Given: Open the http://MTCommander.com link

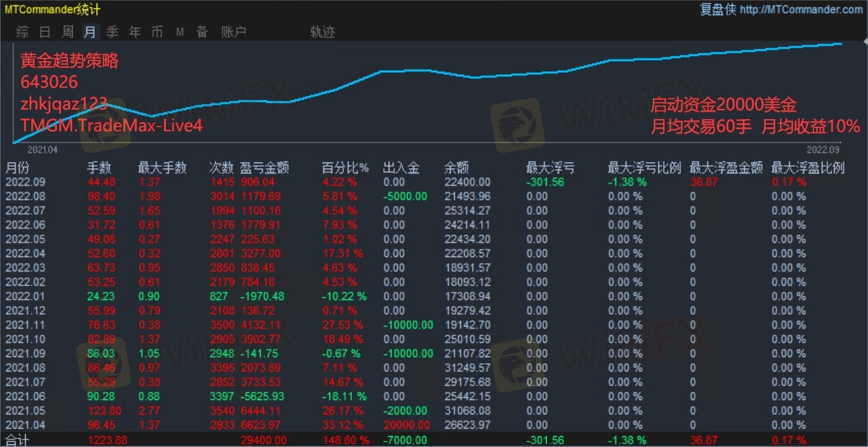Looking at the screenshot, I should 801,10.
